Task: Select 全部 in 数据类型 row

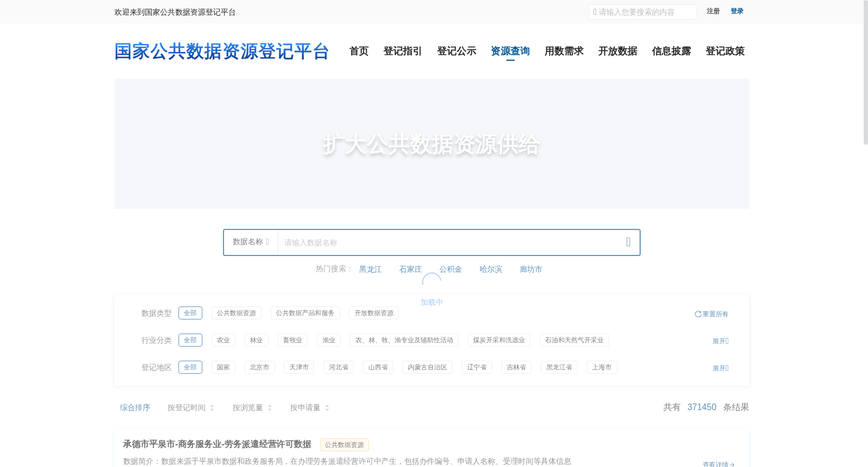Action: (190, 313)
